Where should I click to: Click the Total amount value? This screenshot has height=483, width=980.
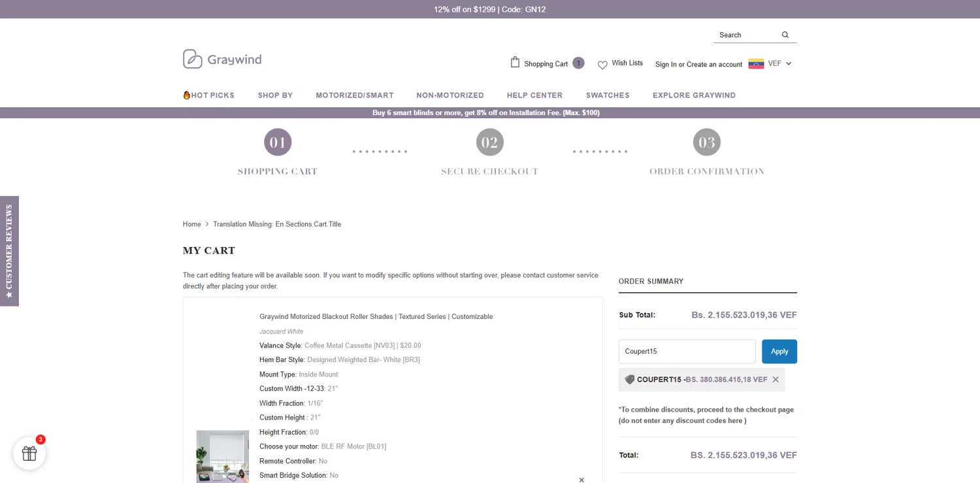tap(743, 456)
